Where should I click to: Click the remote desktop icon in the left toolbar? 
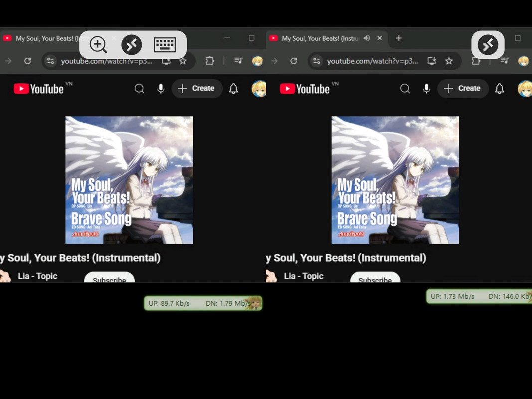coord(132,45)
